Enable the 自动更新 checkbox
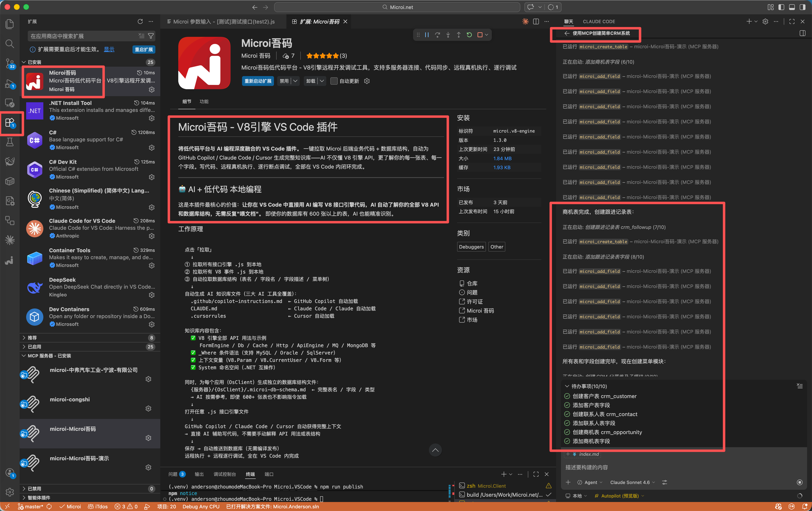This screenshot has width=812, height=511. [x=334, y=81]
